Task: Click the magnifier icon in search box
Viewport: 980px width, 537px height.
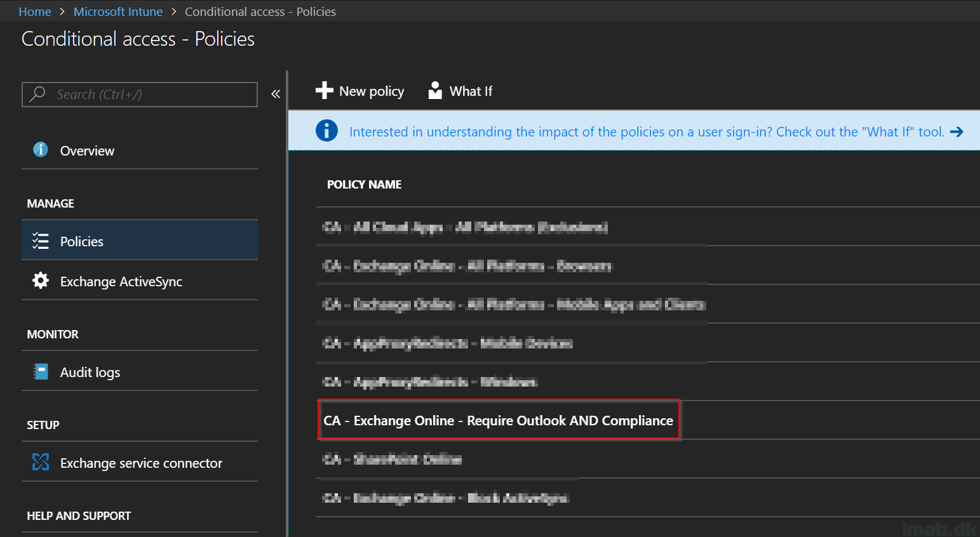Action: coord(38,94)
